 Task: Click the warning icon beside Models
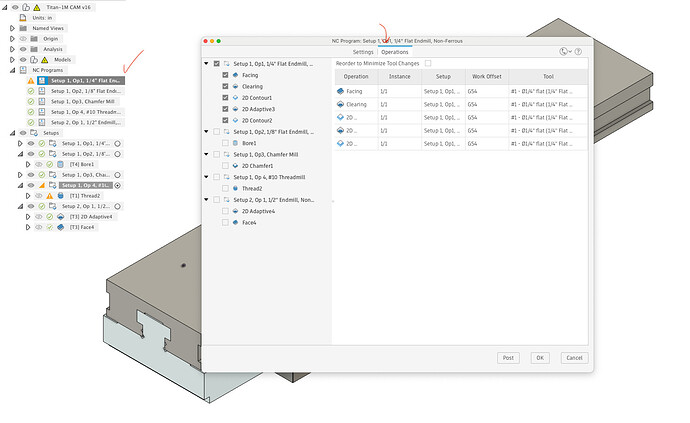click(x=43, y=60)
